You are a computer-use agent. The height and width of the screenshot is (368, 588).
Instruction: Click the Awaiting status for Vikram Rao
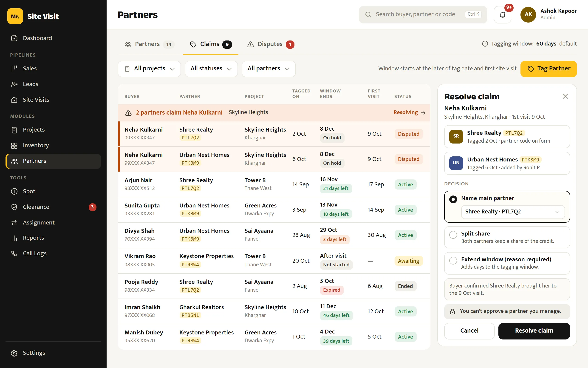point(408,261)
